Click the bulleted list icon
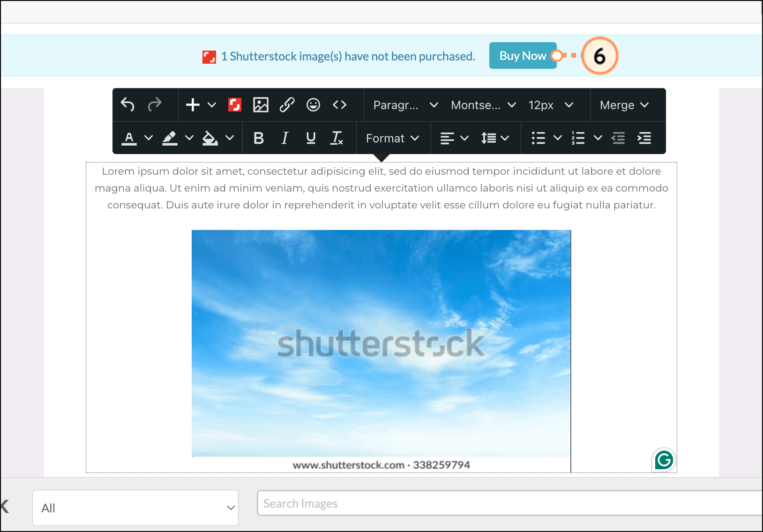 click(539, 138)
